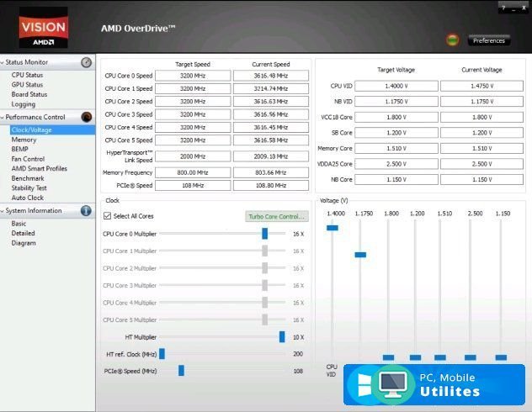This screenshot has height=412, width=532.
Task: Collapse the System Information section
Action: coord(3,211)
